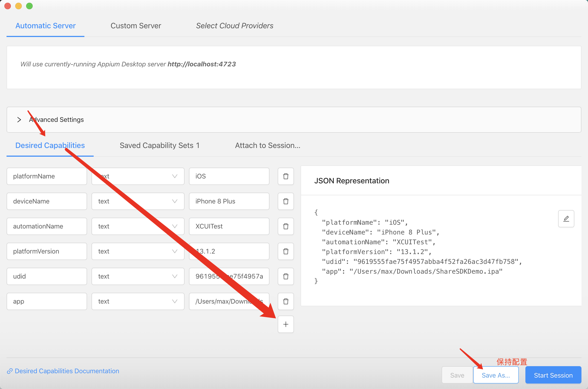Remove the app capability with trash icon

click(x=286, y=301)
